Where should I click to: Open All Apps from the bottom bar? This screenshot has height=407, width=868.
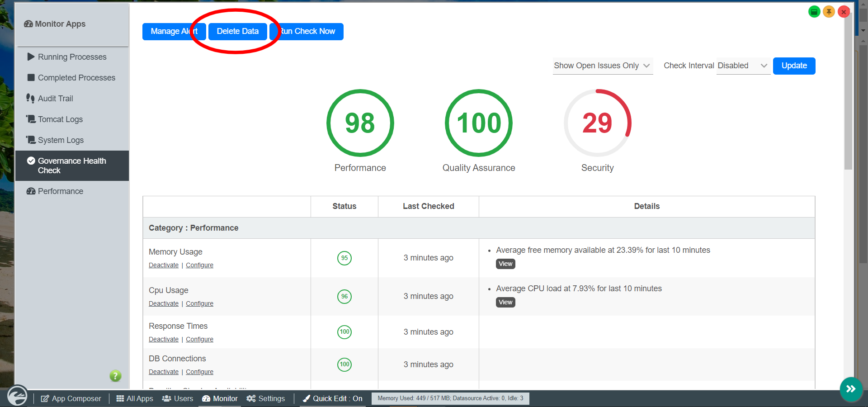(x=135, y=398)
